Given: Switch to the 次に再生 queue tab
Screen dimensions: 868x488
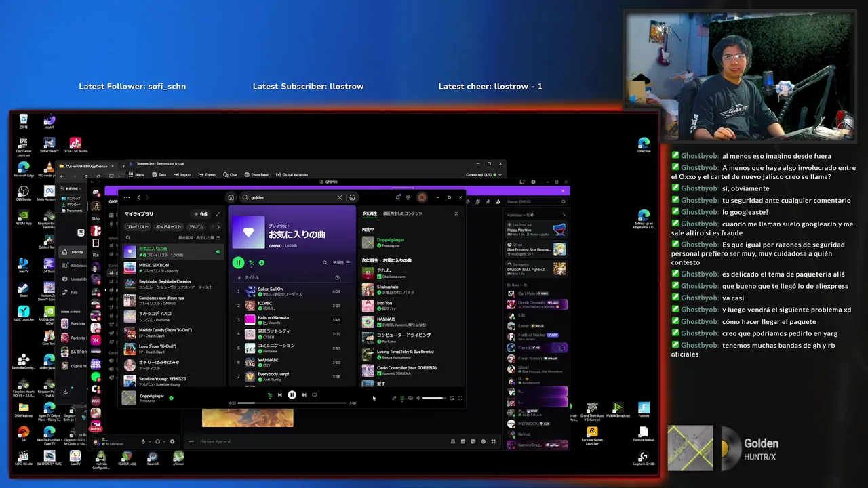Looking at the screenshot, I should [370, 213].
